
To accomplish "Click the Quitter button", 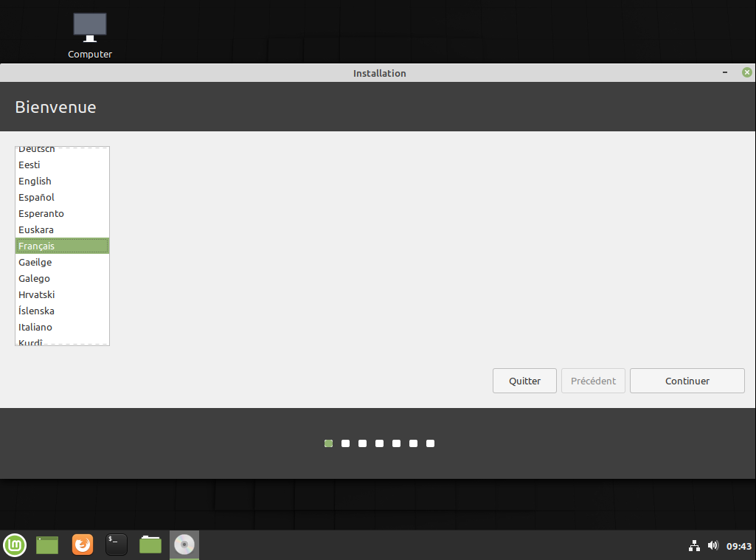I will pyautogui.click(x=524, y=381).
